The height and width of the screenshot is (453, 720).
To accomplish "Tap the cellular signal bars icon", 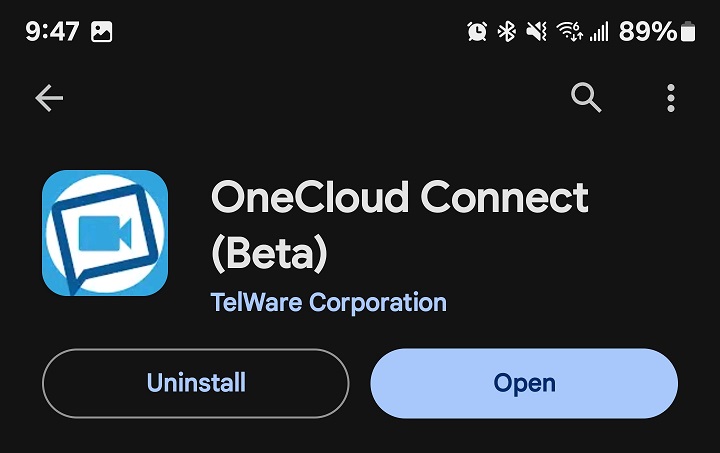I will click(x=599, y=32).
